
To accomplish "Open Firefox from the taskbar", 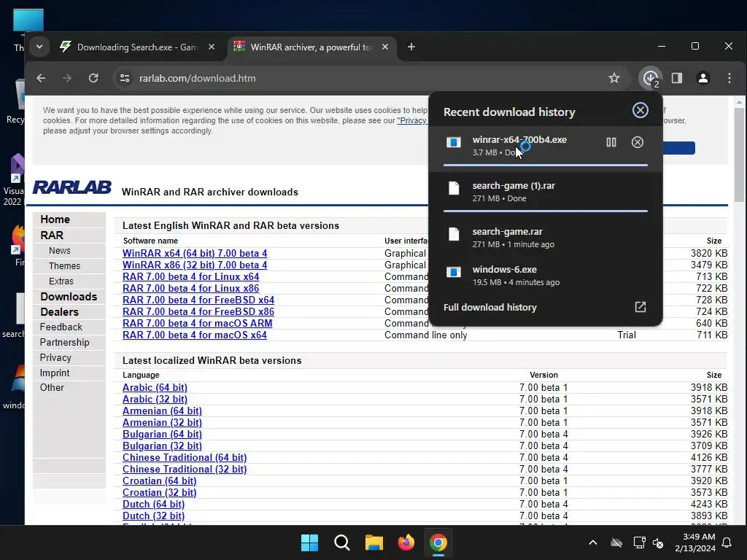I will click(406, 542).
